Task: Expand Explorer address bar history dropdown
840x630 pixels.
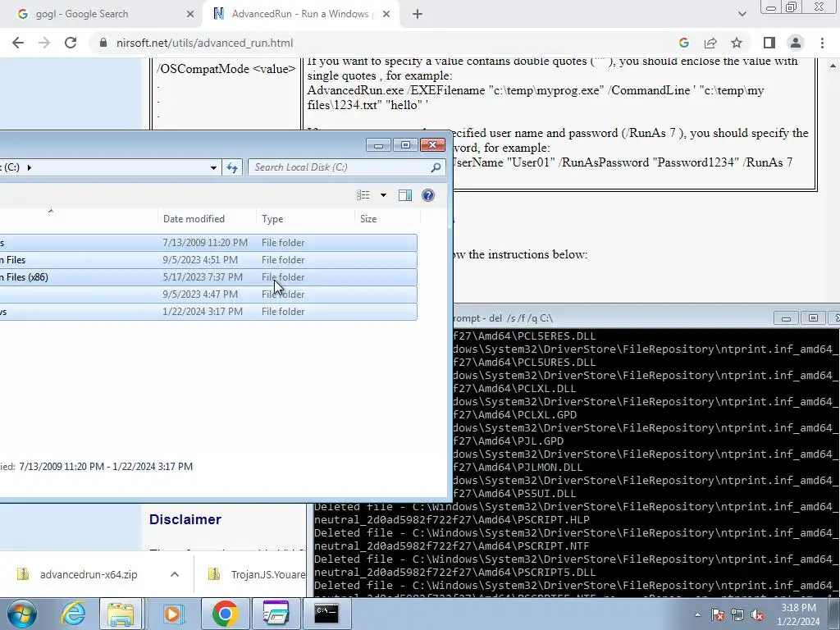Action: [213, 167]
